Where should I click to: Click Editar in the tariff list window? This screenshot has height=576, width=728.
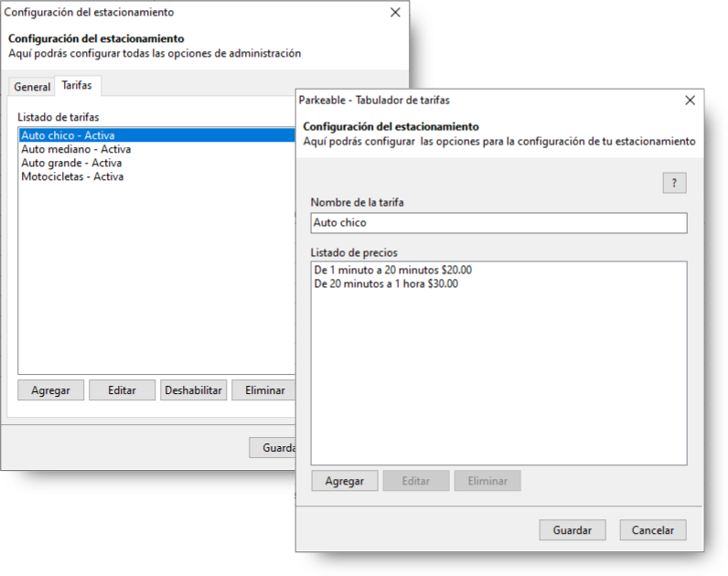coord(123,390)
